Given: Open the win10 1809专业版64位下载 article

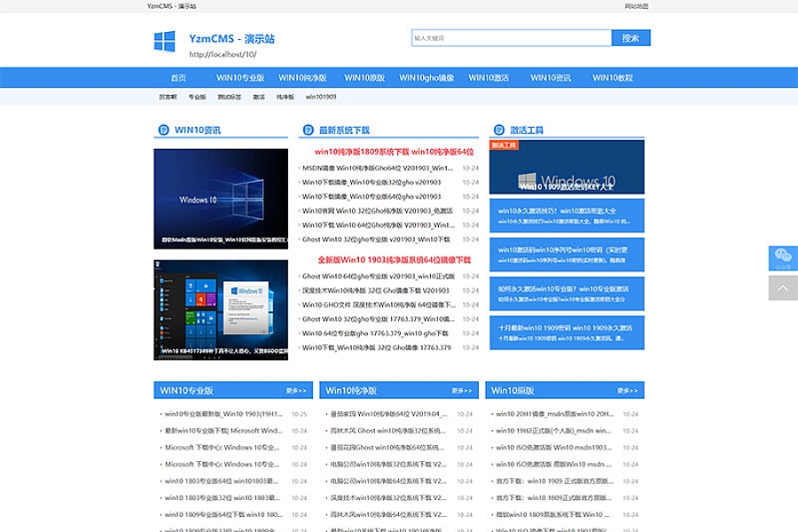Looking at the screenshot, I should coord(223,514).
